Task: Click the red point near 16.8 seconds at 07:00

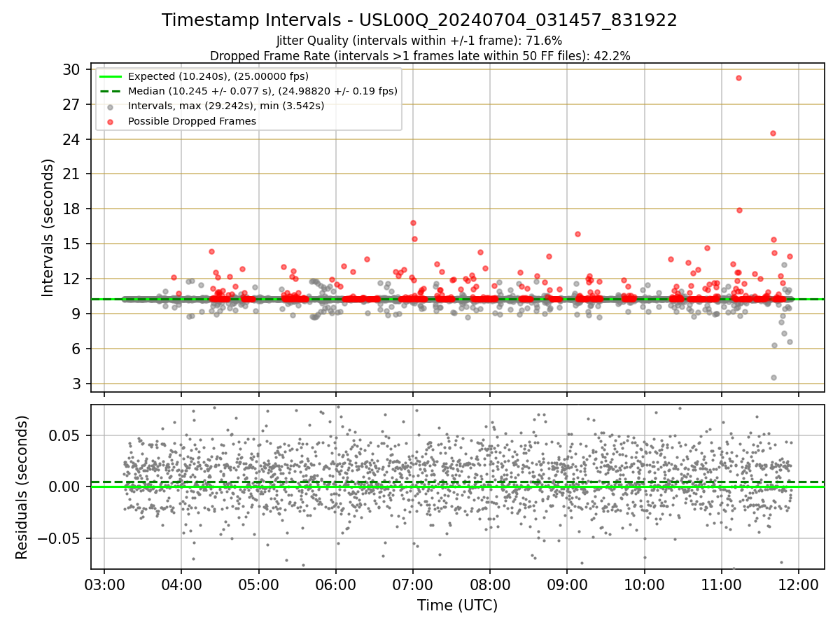Action: coord(413,223)
